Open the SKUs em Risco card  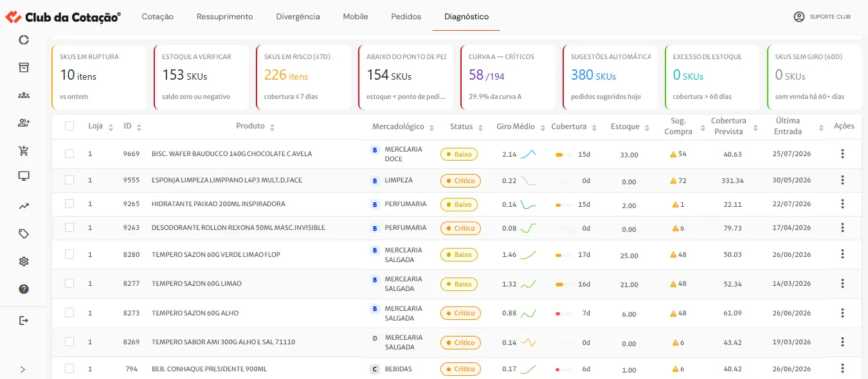click(x=303, y=77)
